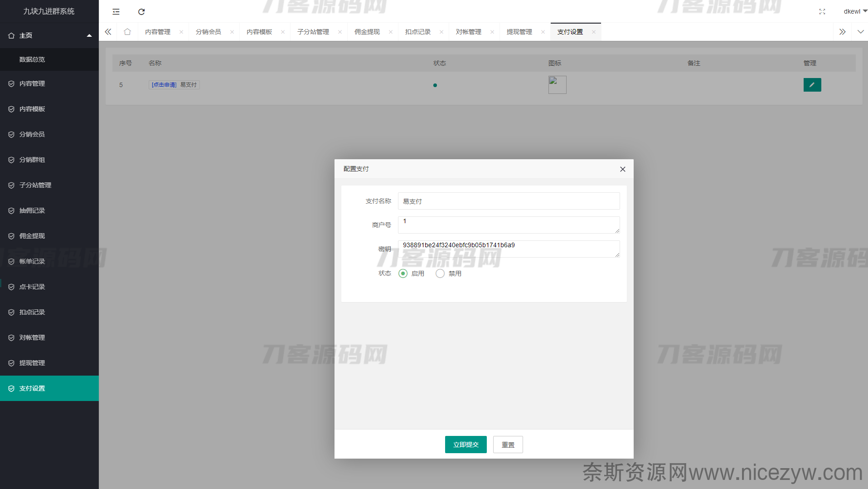Click the 管理 column header
This screenshot has width=868, height=489.
[x=810, y=63]
